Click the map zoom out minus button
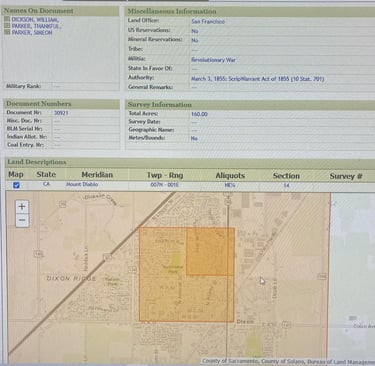Viewport: 375px width, 366px height. 22,220
